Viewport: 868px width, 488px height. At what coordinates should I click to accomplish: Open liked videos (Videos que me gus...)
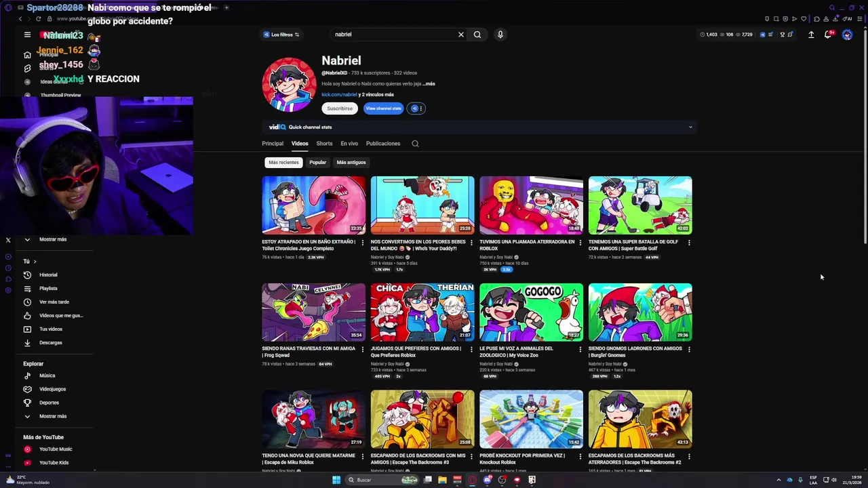tap(53, 316)
